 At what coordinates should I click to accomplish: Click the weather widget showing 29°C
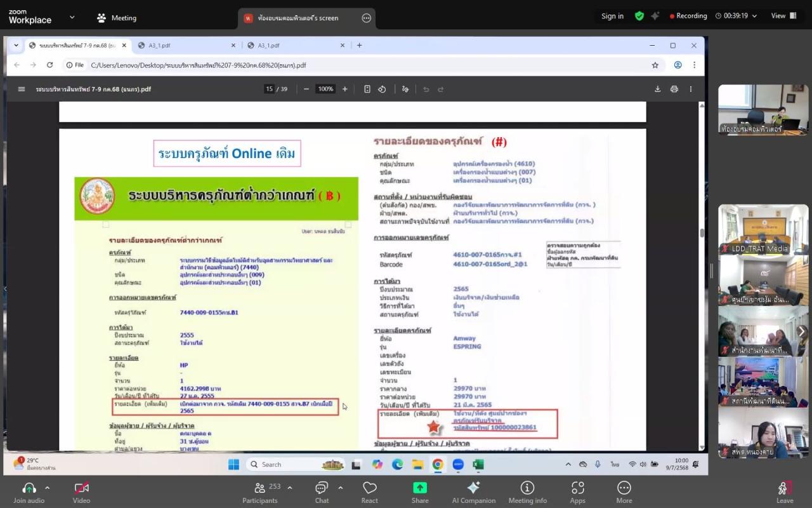tap(36, 464)
